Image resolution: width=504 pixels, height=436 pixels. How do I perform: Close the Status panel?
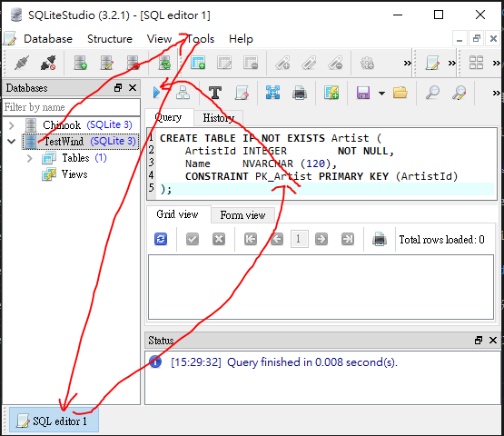(x=493, y=341)
